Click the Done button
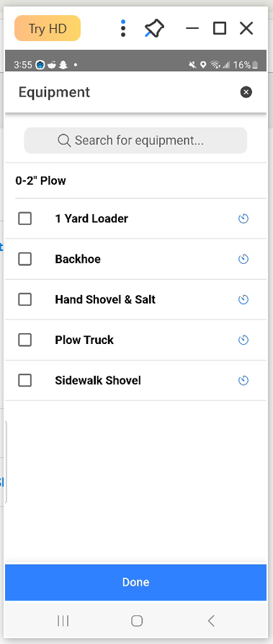Image resolution: width=273 pixels, height=644 pixels. click(136, 583)
